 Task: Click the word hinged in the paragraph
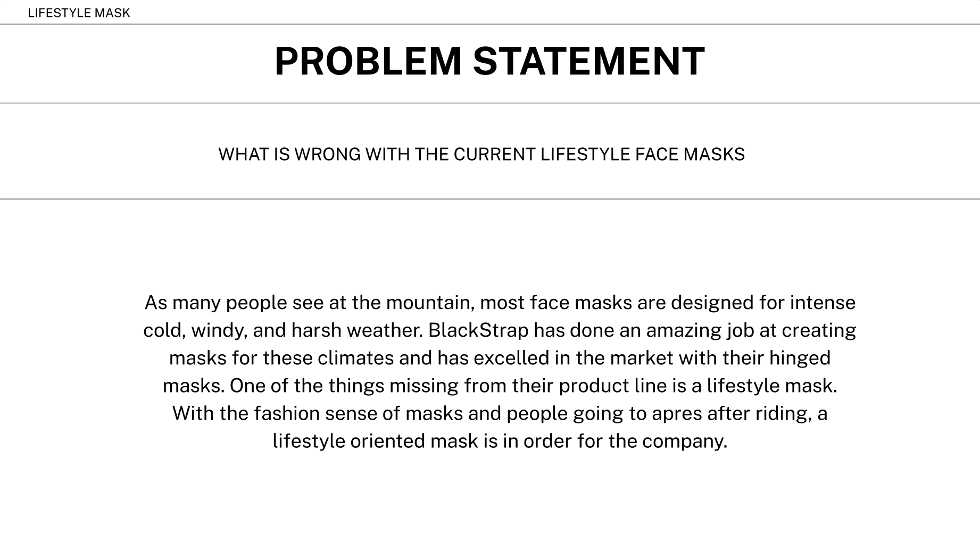800,359
